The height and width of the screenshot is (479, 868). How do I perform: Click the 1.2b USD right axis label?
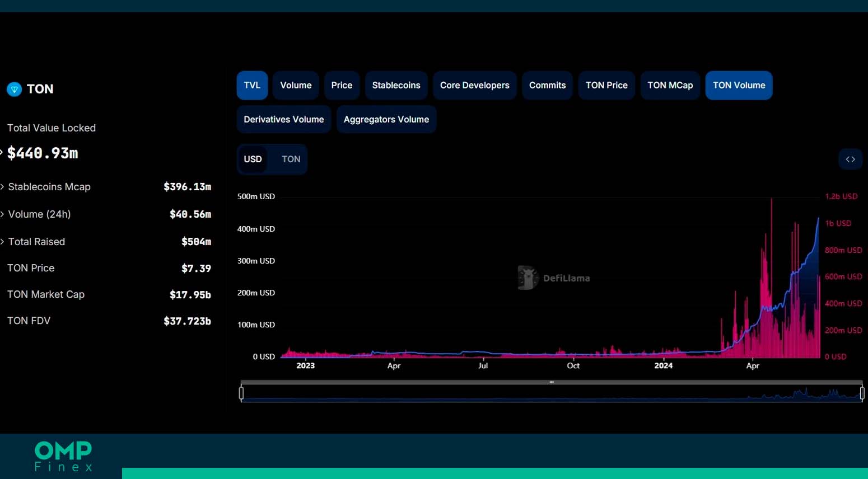click(841, 196)
